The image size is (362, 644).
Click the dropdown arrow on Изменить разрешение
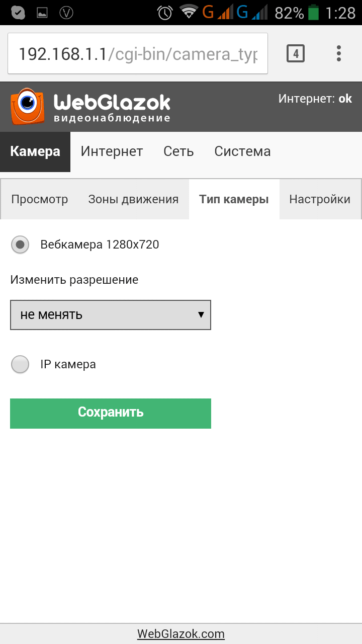(201, 315)
